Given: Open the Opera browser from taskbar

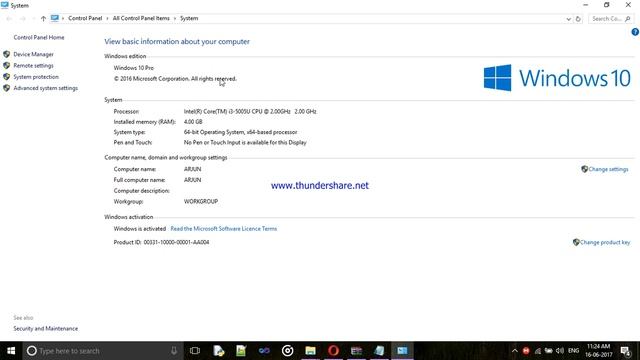Looking at the screenshot, I should [x=333, y=351].
